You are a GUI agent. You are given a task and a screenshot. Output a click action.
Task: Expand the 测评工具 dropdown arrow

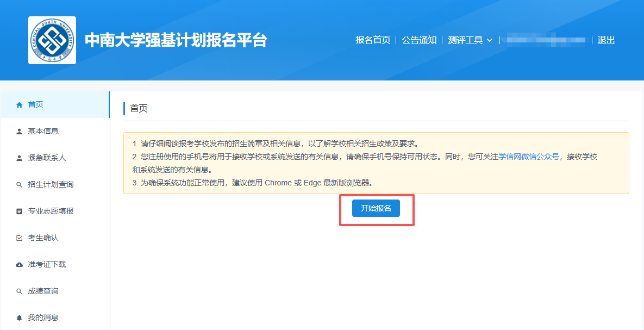pyautogui.click(x=490, y=40)
